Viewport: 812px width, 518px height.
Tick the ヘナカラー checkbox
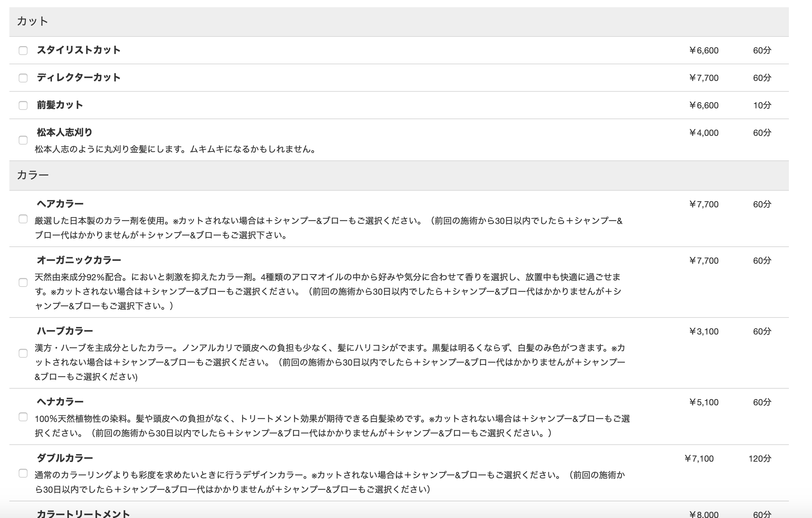[x=23, y=416]
